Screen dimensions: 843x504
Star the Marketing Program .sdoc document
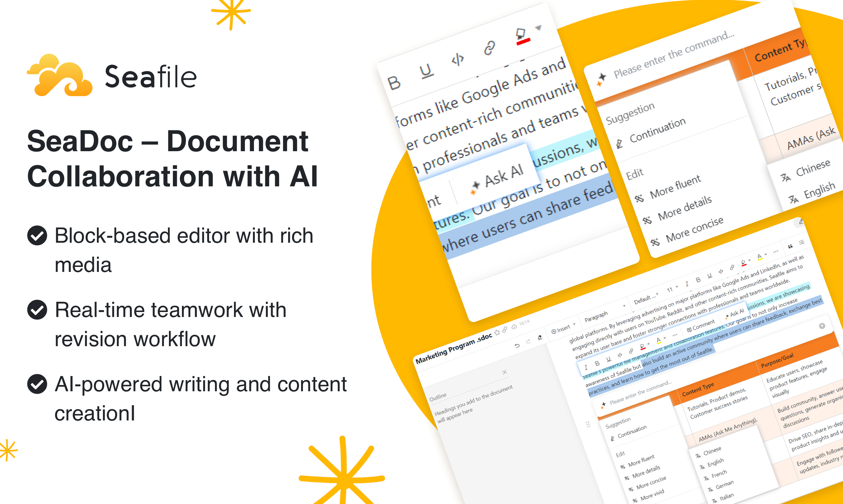tap(497, 332)
